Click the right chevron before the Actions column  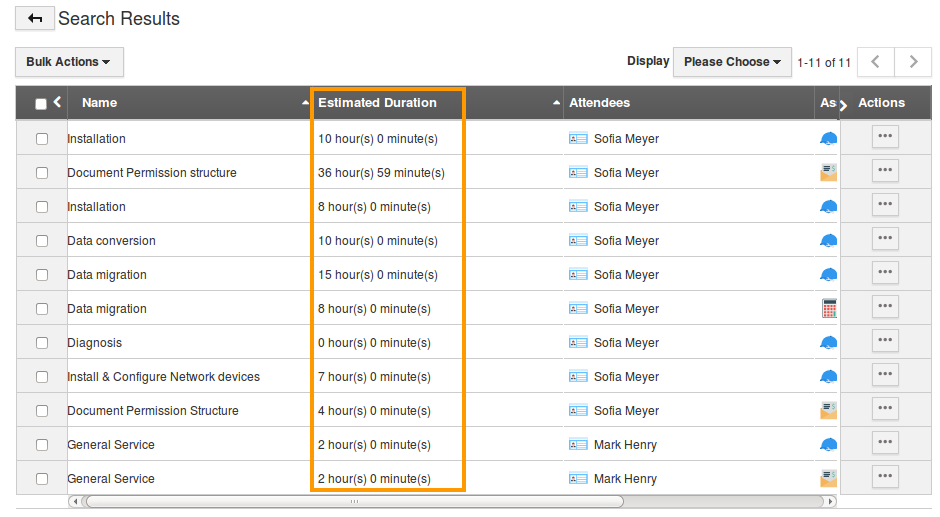pos(843,104)
